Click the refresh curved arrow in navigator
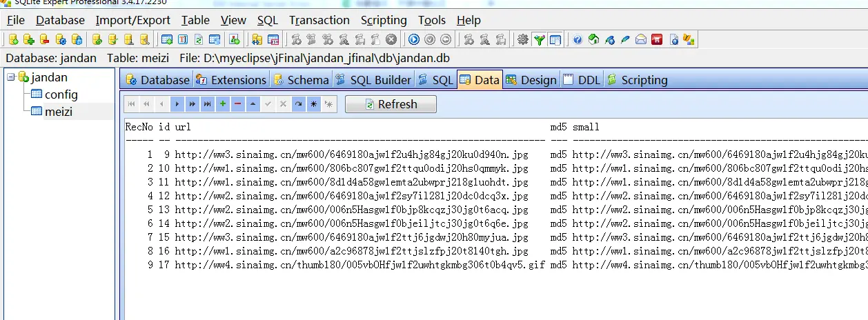Image resolution: width=868 pixels, height=320 pixels. click(298, 104)
